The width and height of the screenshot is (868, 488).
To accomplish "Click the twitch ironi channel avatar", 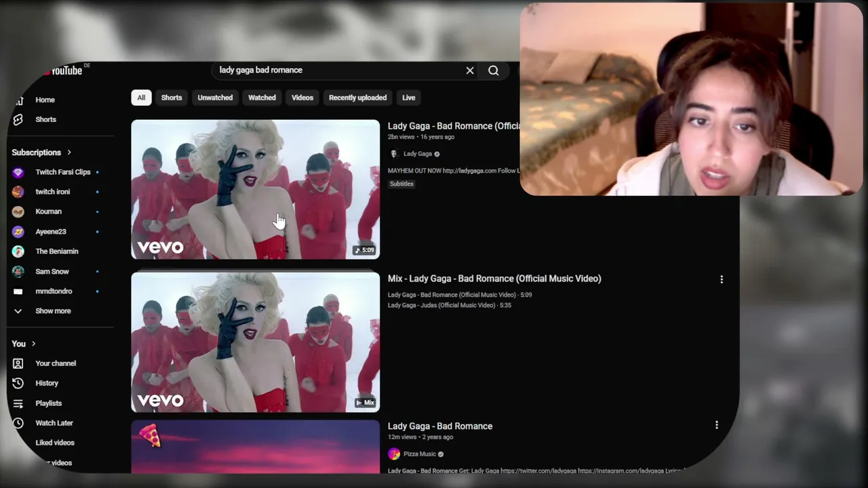I will point(18,192).
